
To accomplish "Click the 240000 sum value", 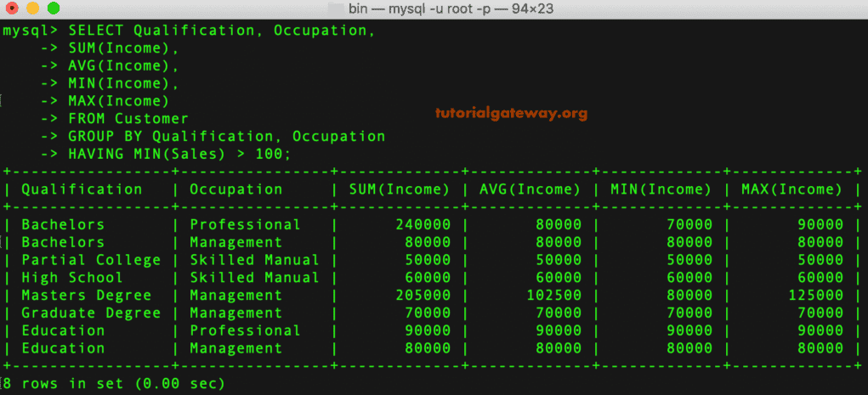I will pyautogui.click(x=423, y=224).
